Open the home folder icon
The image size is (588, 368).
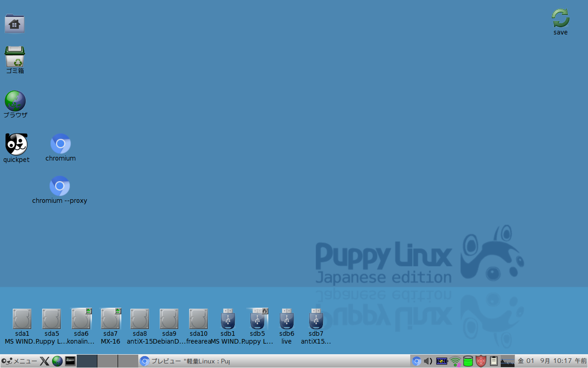tap(15, 23)
